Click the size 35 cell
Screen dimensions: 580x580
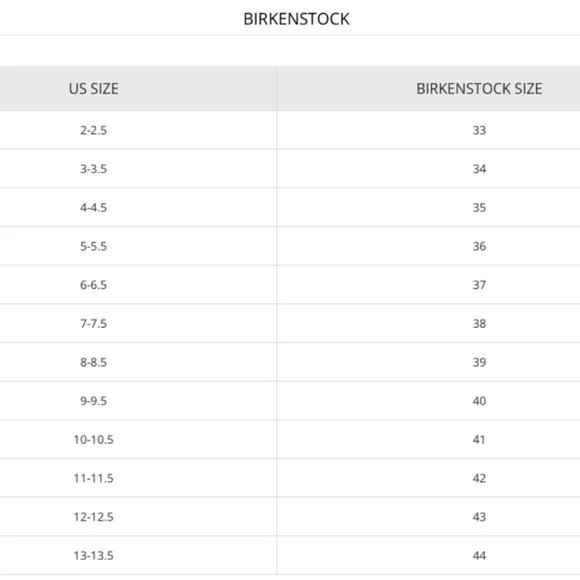479,208
